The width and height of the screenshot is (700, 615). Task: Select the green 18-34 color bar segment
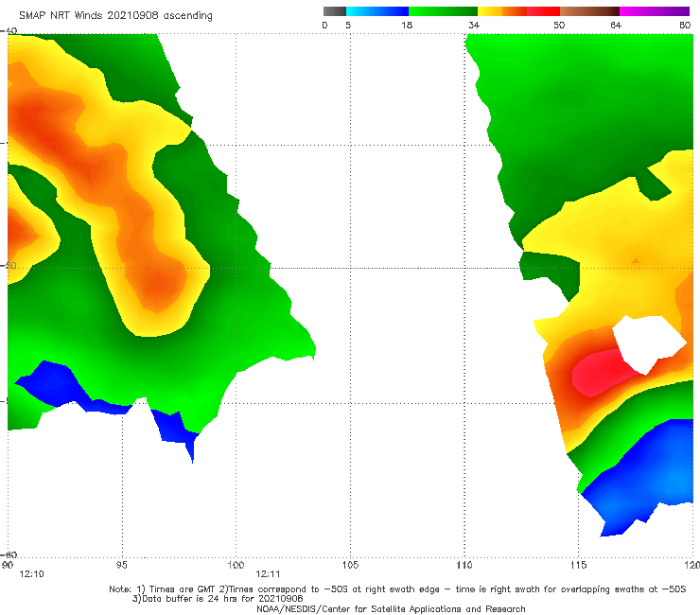coord(443,11)
